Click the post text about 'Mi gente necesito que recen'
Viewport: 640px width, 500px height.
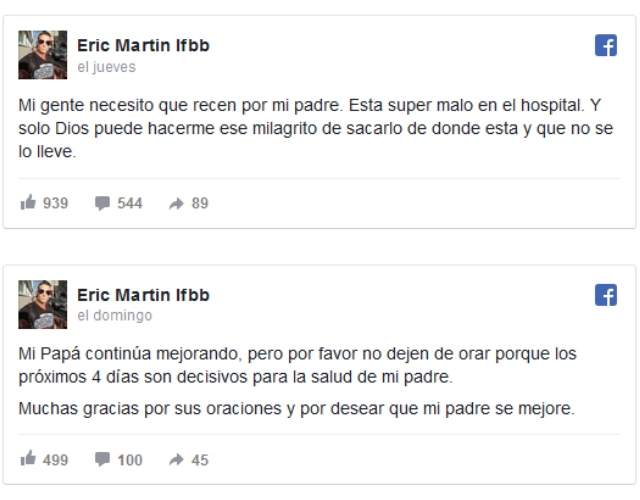[x=316, y=128]
